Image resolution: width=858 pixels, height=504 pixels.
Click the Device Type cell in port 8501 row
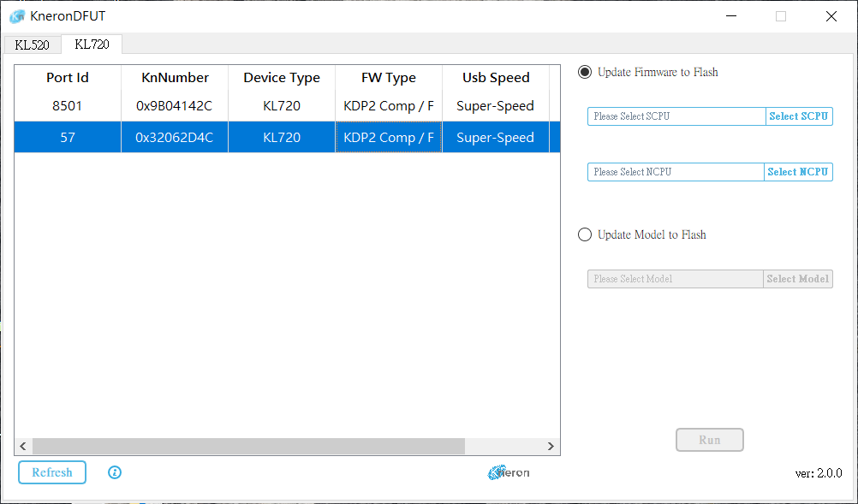282,106
